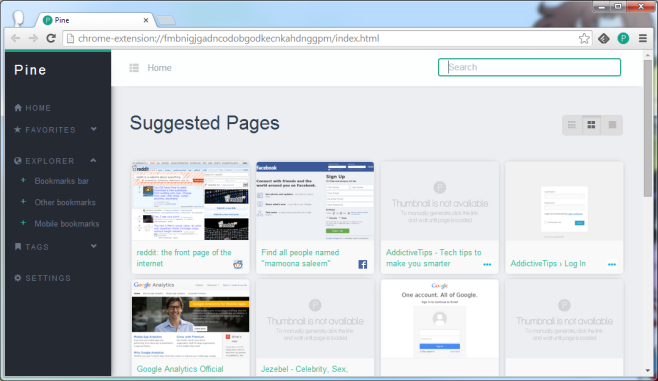Bookmark this page with the star icon

[584, 39]
